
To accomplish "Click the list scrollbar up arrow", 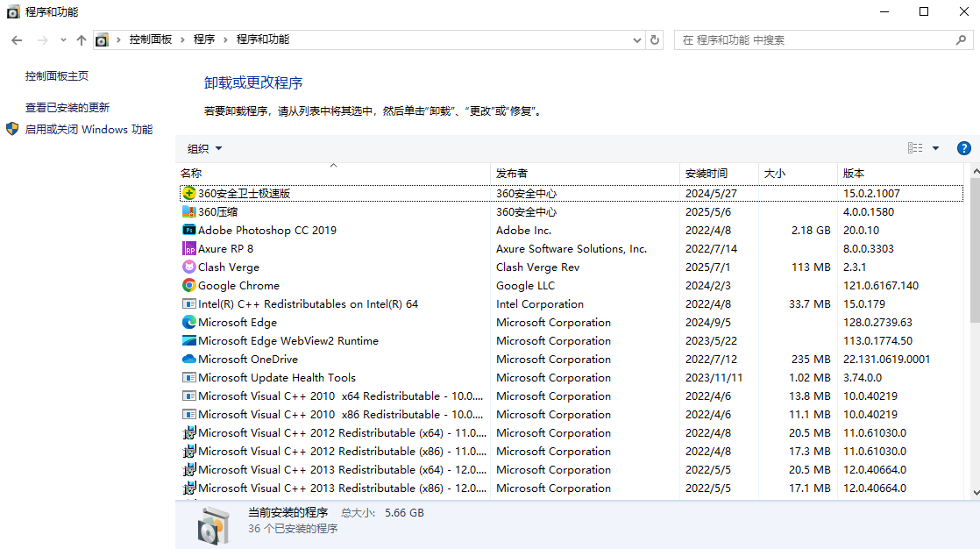I will pyautogui.click(x=976, y=170).
